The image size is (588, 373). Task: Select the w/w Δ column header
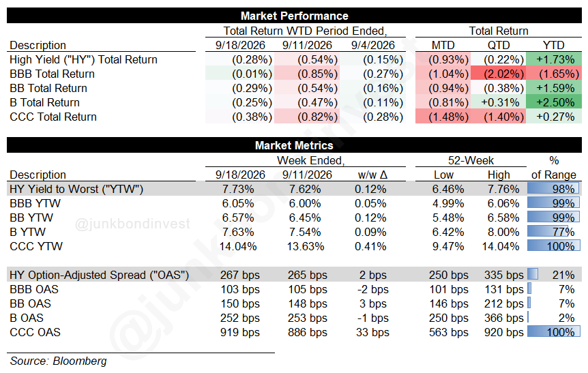(x=372, y=175)
